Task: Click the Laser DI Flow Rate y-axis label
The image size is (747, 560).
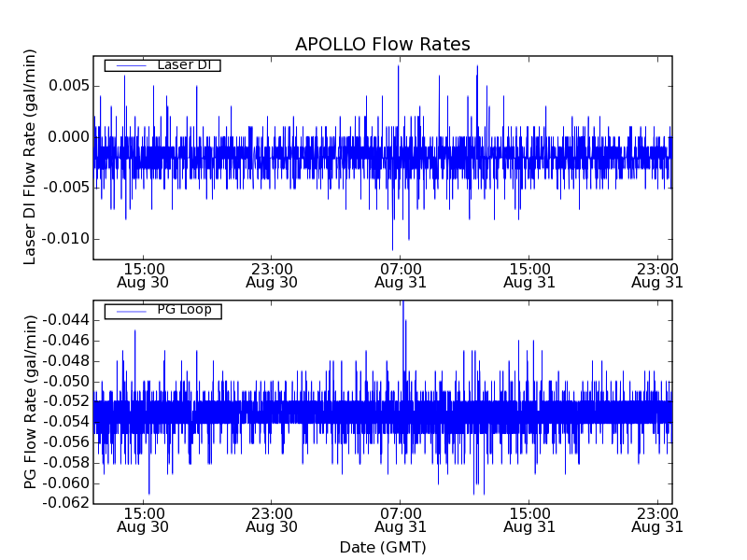Action: click(x=30, y=158)
